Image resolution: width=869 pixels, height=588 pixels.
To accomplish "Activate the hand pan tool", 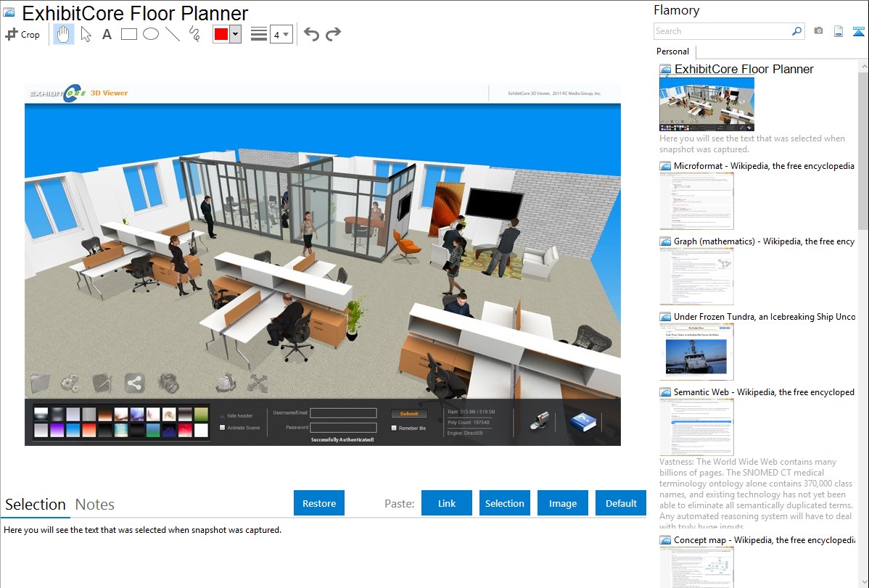I will tap(63, 34).
